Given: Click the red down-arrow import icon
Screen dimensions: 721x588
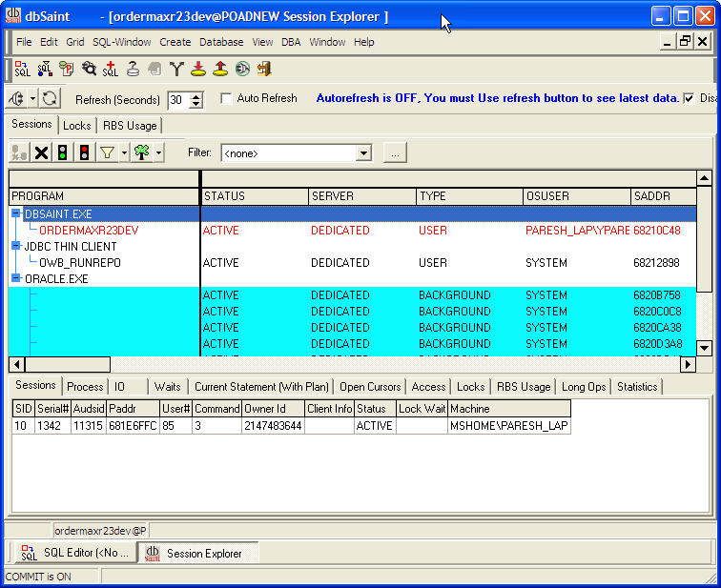Looking at the screenshot, I should point(198,70).
